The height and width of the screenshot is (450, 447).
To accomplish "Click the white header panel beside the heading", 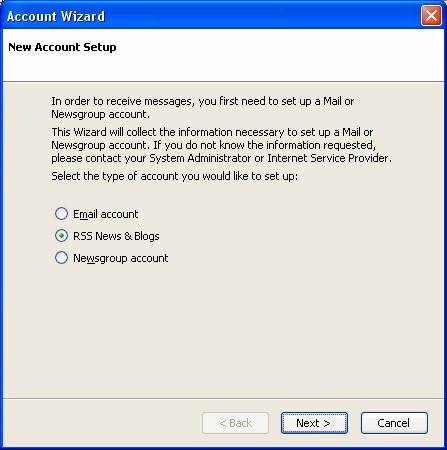I will 280,55.
